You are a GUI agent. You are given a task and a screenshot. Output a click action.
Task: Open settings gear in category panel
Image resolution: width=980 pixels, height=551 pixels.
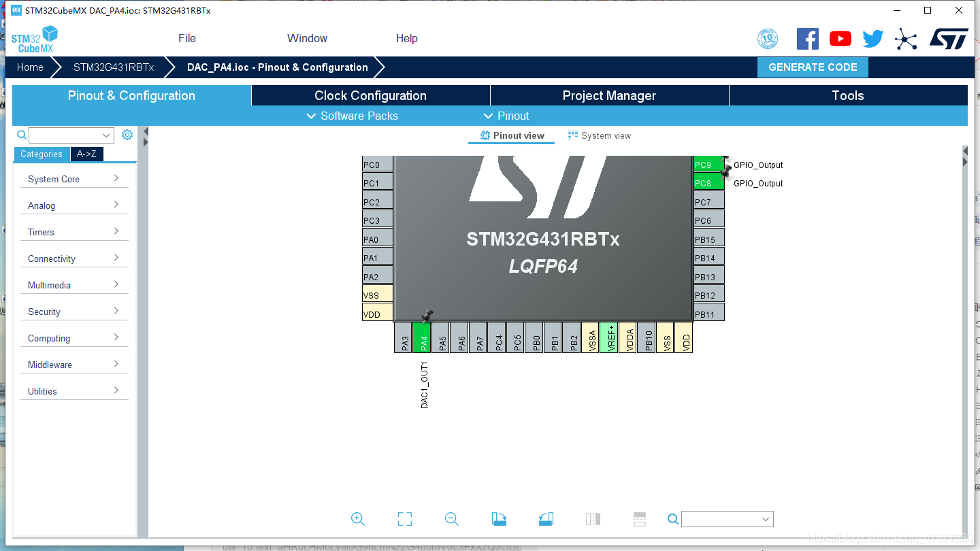pos(127,135)
